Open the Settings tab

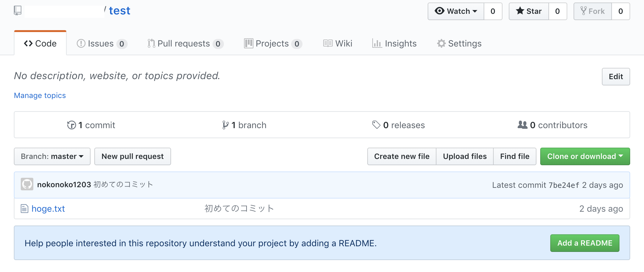tap(459, 43)
